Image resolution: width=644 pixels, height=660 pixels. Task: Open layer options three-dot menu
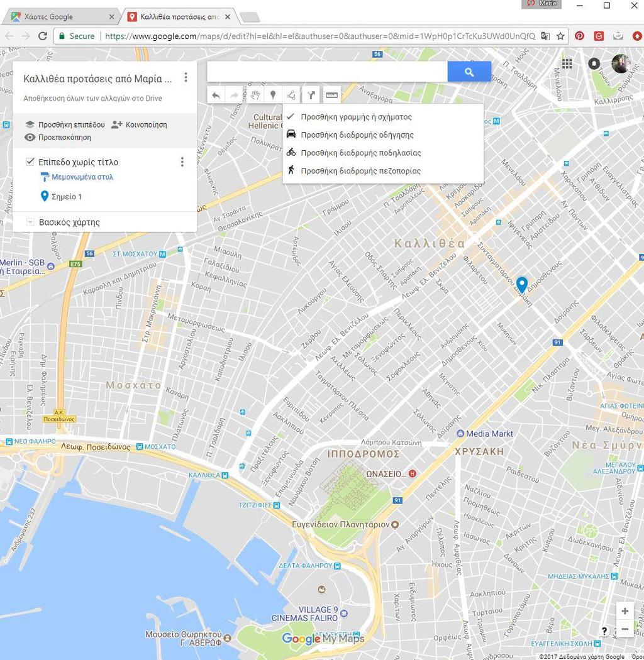(182, 162)
